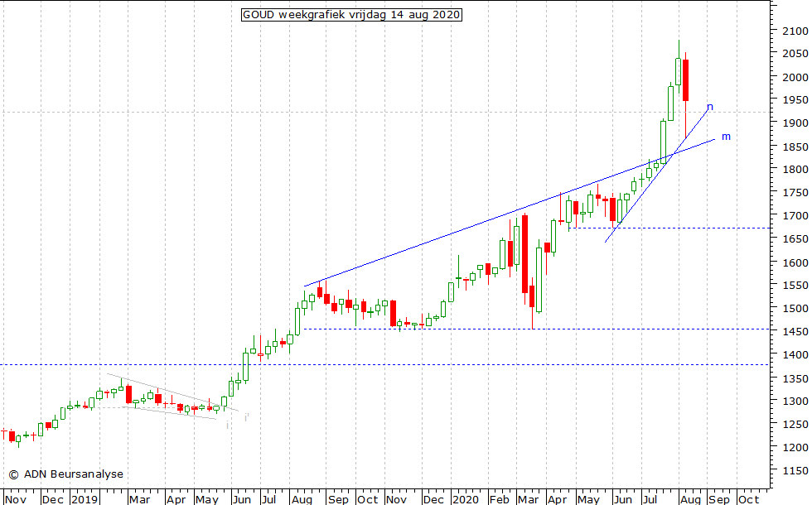Select the 1400 price axis label
Viewport: 812px width, 505px height.
(x=795, y=355)
